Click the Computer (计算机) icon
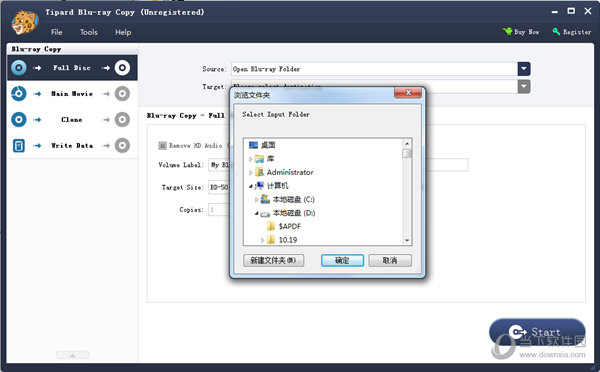600x372 pixels. [259, 186]
